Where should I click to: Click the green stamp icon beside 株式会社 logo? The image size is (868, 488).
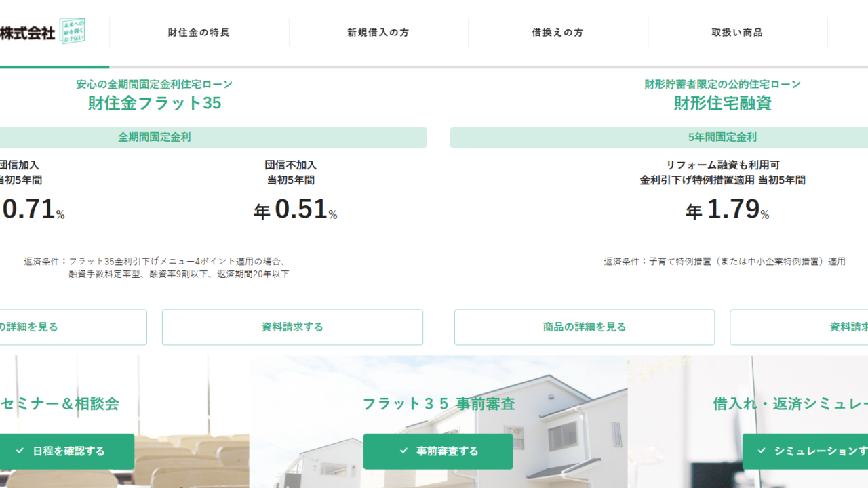click(73, 31)
